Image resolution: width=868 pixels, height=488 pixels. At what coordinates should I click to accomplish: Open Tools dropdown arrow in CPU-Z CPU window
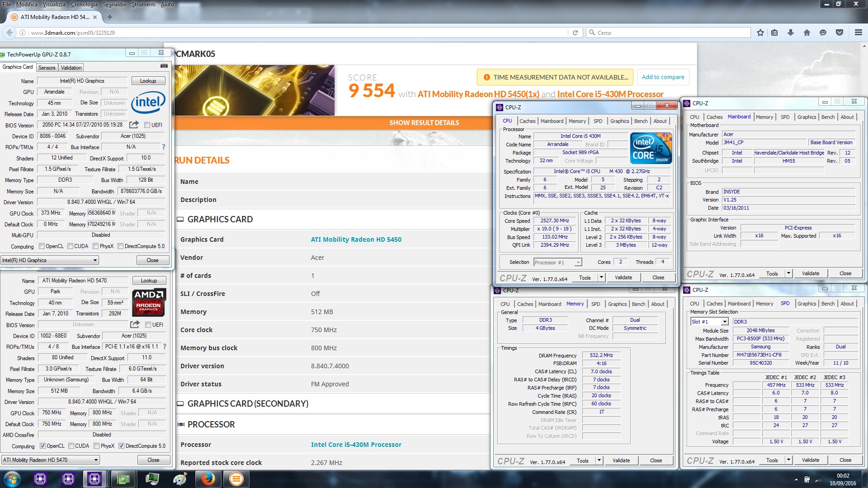click(x=601, y=277)
